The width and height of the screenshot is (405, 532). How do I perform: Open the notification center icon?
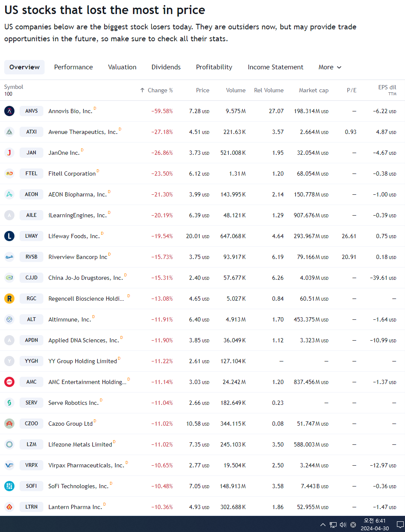coord(400,525)
